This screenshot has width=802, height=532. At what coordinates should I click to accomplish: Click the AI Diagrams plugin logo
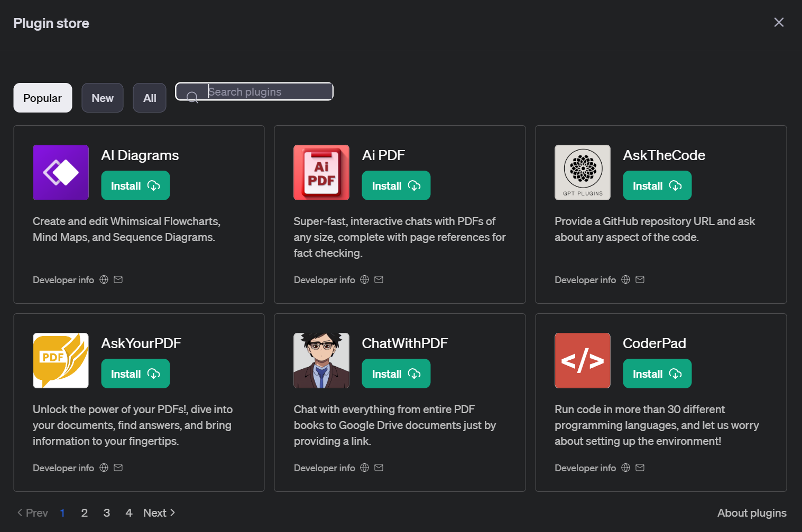(x=61, y=172)
